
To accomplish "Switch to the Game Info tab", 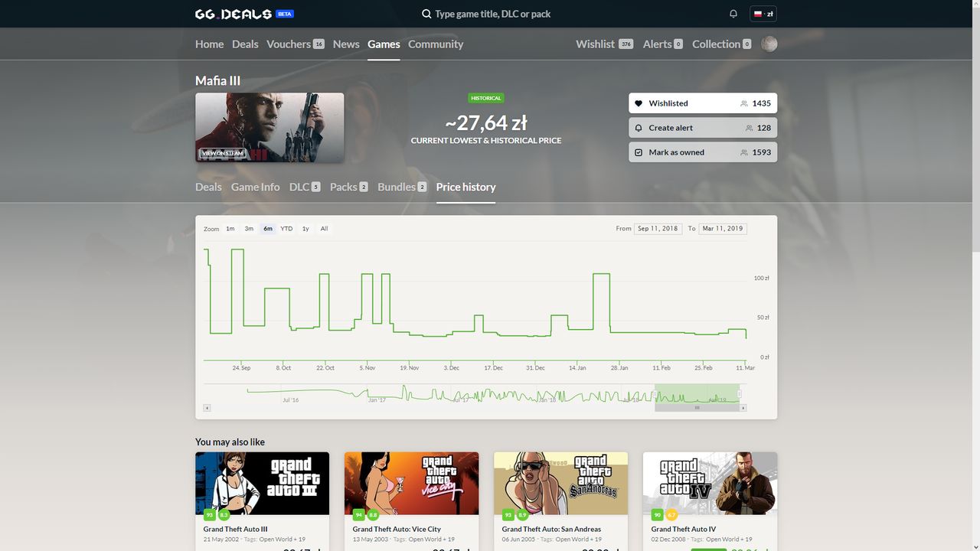I will [x=255, y=187].
